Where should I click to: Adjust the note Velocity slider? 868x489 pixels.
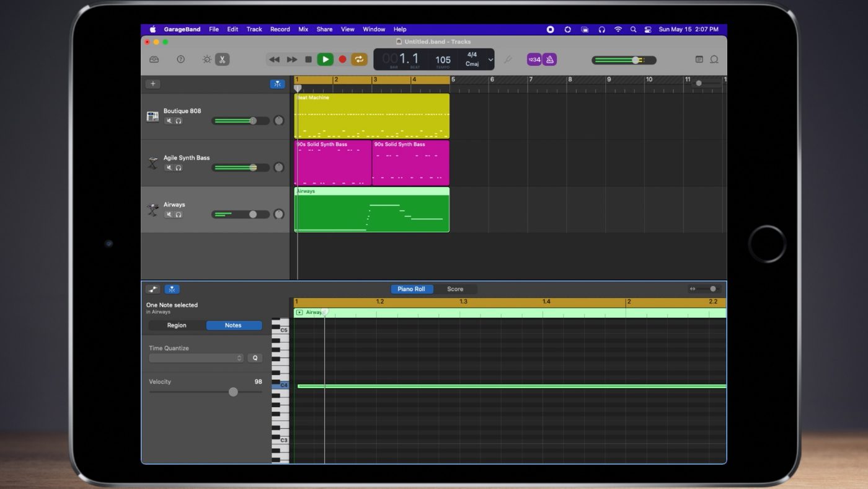tap(233, 392)
